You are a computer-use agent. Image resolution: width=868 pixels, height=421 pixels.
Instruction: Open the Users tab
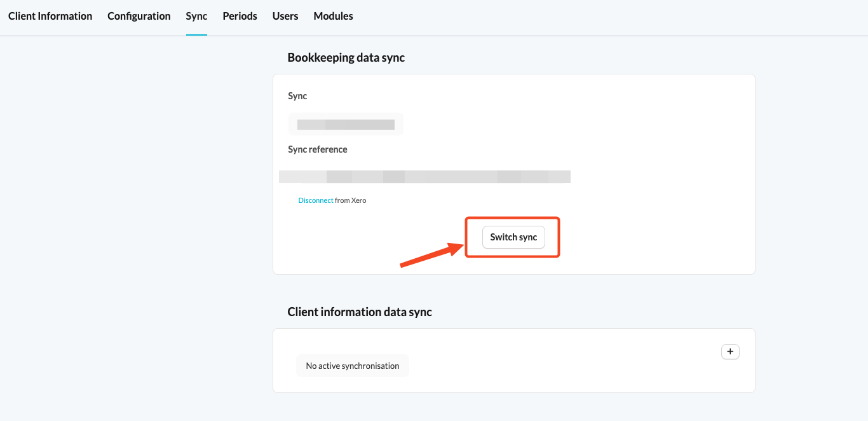[285, 16]
